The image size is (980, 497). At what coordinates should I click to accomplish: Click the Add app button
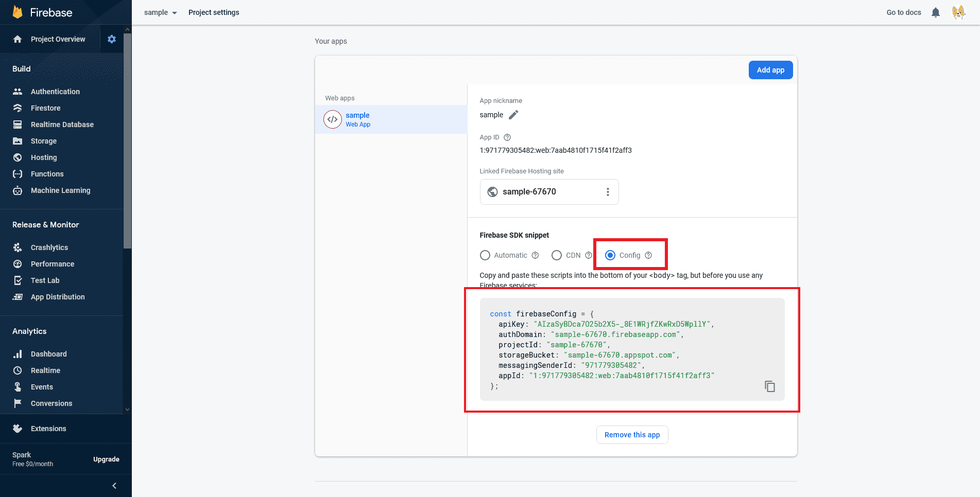(x=770, y=70)
